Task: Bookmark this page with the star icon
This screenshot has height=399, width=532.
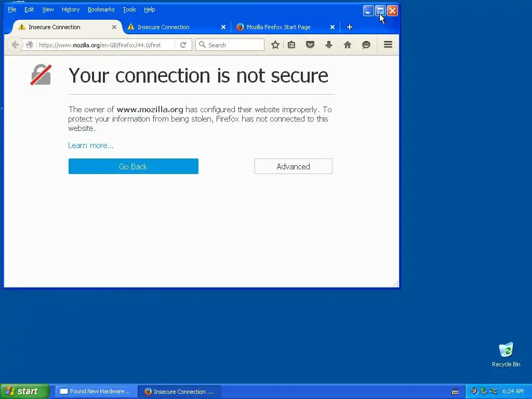Action: pos(275,45)
